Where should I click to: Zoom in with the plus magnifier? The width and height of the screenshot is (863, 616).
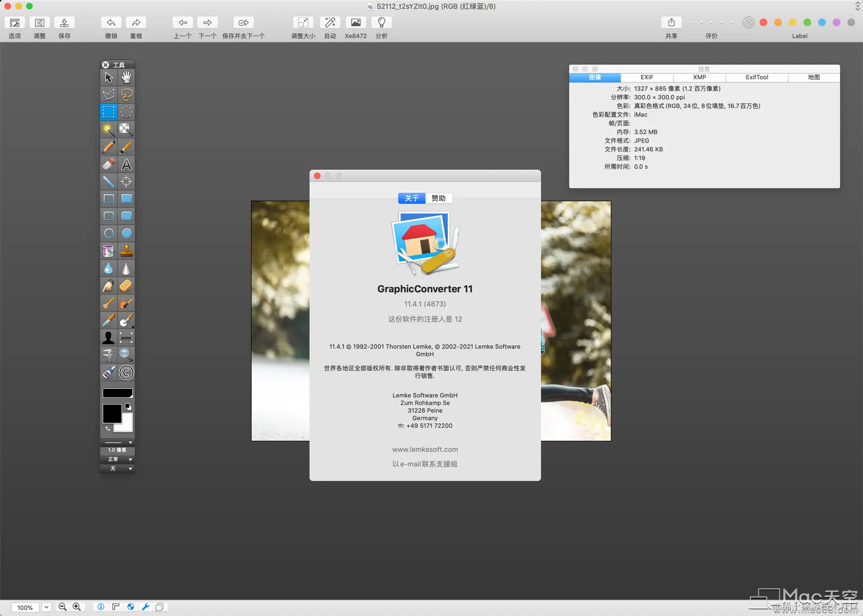77,607
